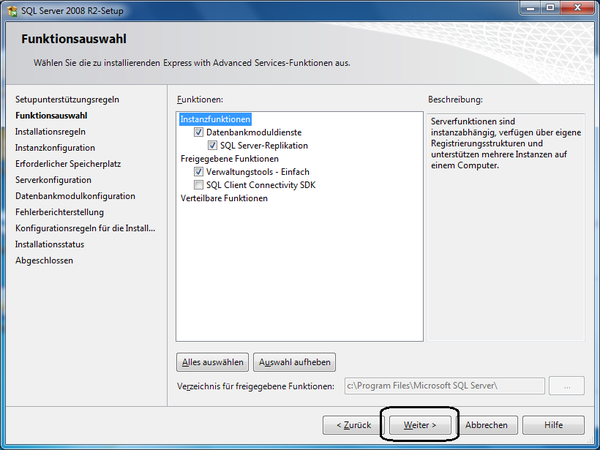Select Serverkonfiguration step in sidebar
Viewport: 600px width, 450px height.
(x=53, y=180)
